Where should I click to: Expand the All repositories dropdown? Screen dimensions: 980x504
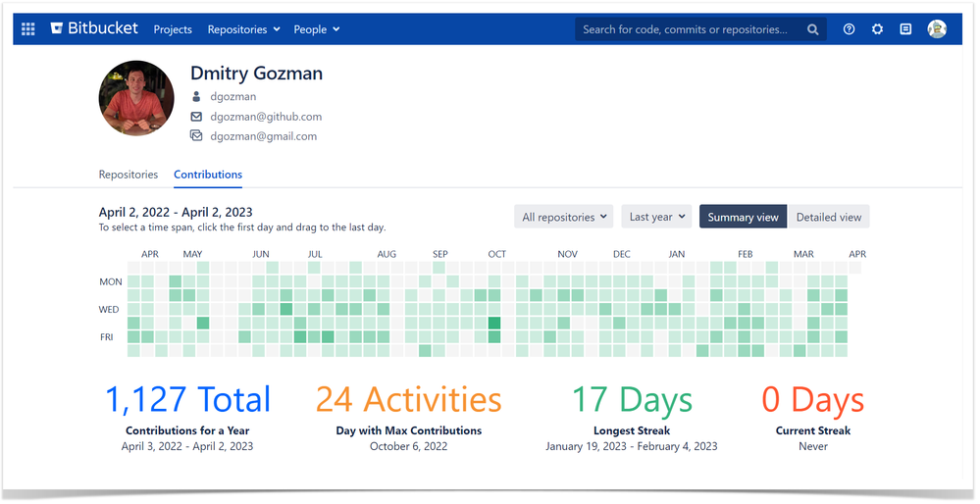click(564, 217)
